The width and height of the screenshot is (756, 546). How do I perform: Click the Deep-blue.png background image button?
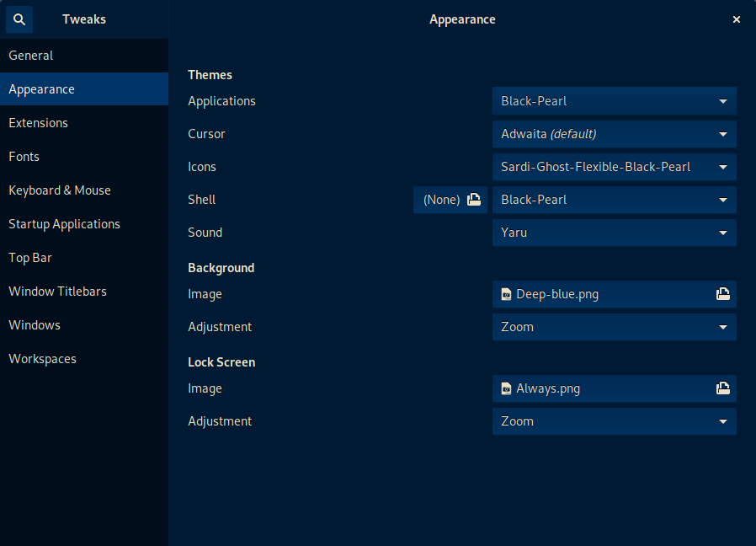pyautogui.click(x=615, y=294)
